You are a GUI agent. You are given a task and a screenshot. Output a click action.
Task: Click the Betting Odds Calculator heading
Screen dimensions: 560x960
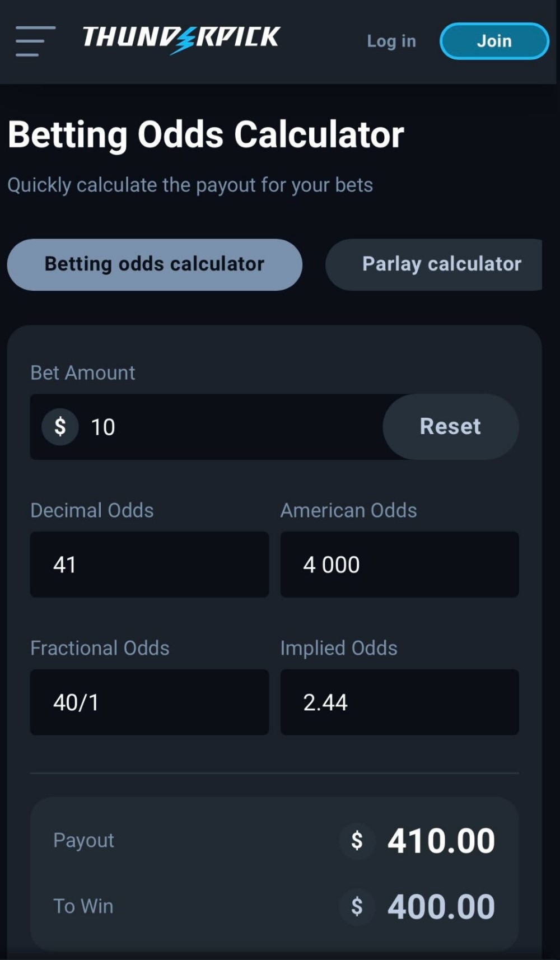click(206, 135)
